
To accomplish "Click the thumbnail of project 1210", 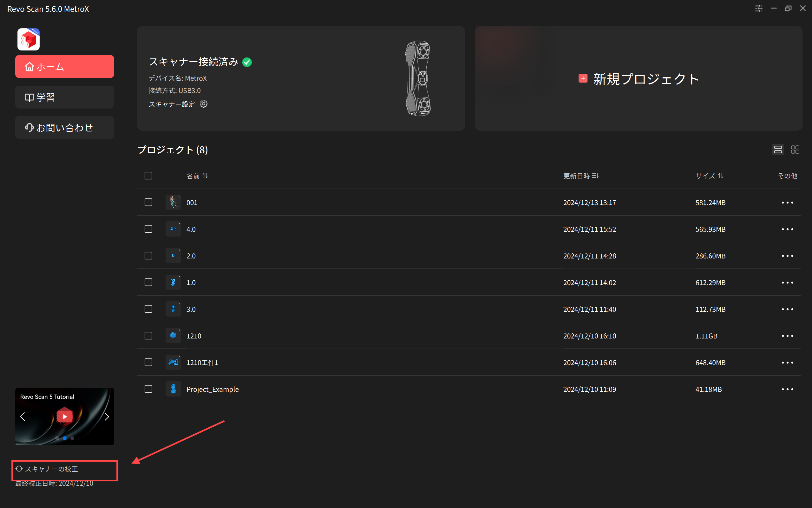I will 173,336.
